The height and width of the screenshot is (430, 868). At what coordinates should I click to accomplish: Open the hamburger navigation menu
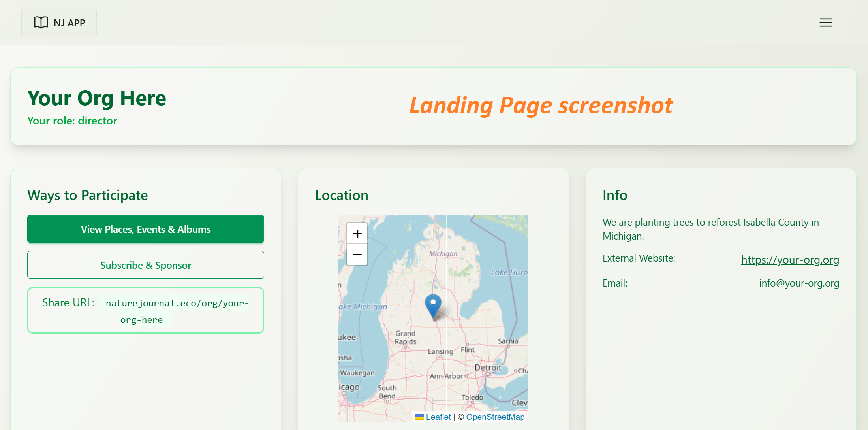[x=825, y=23]
